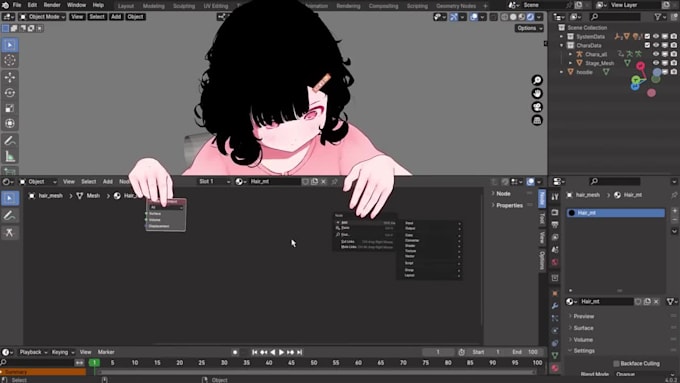Select the Measure tool in viewport toolbar
This screenshot has width=680, height=383.
click(10, 156)
